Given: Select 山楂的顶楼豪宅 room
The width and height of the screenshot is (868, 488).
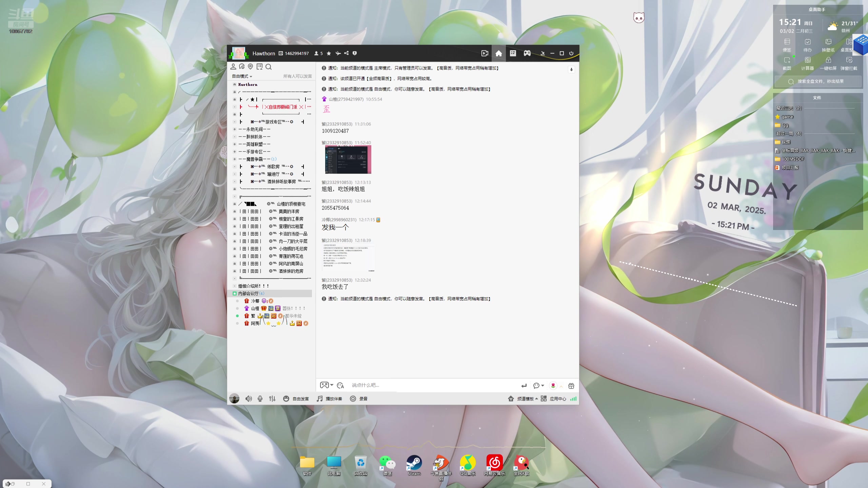Looking at the screenshot, I should 291,204.
